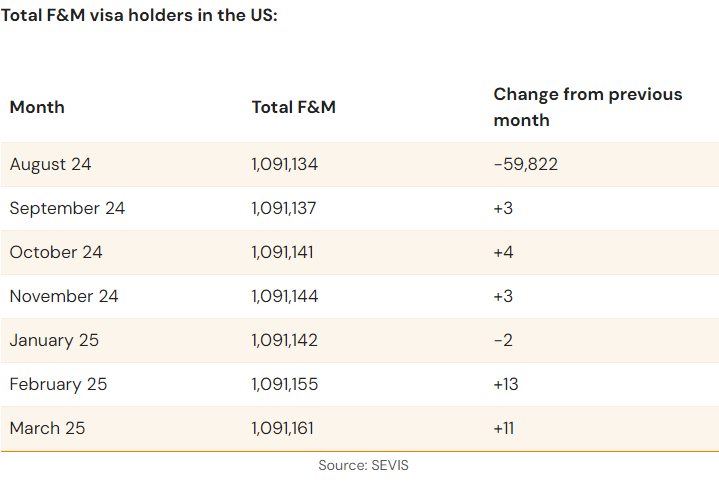Click the +4 change value
This screenshot has height=486, width=719.
coord(503,252)
